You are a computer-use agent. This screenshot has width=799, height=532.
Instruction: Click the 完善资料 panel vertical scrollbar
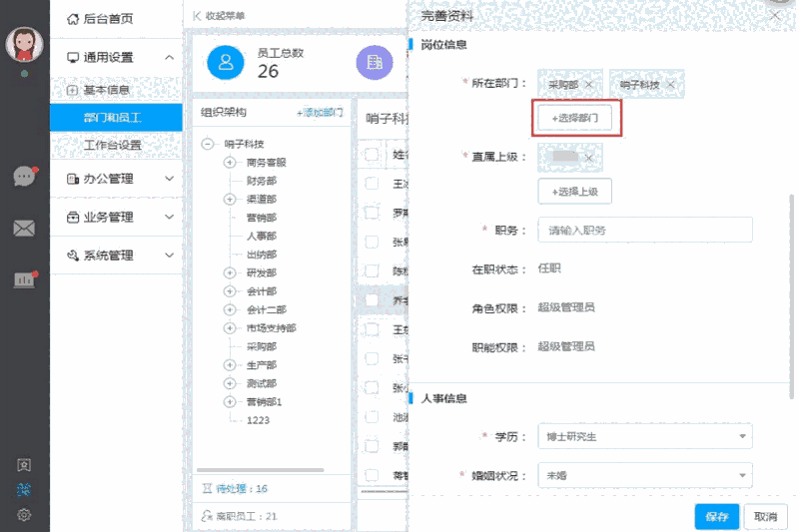[791, 296]
